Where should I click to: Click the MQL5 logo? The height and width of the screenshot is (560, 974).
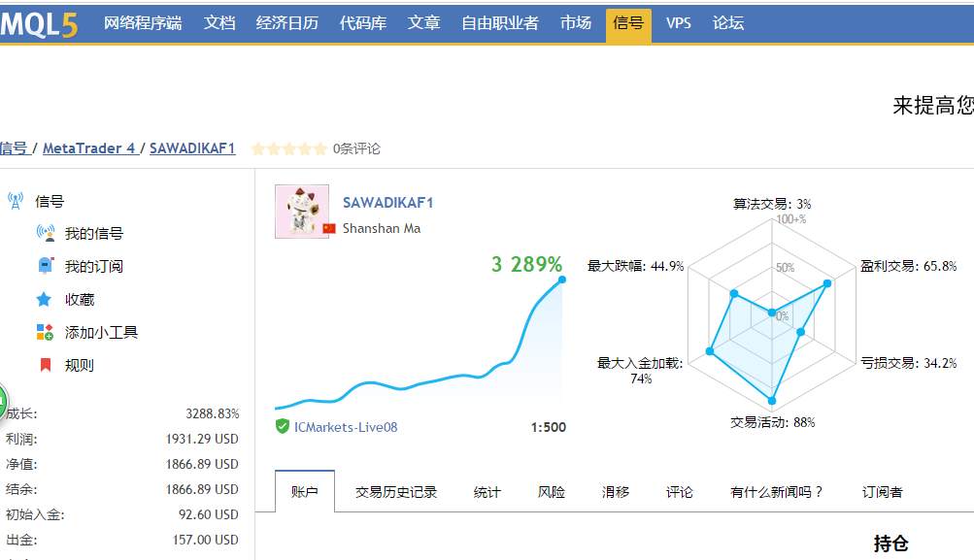(x=39, y=24)
